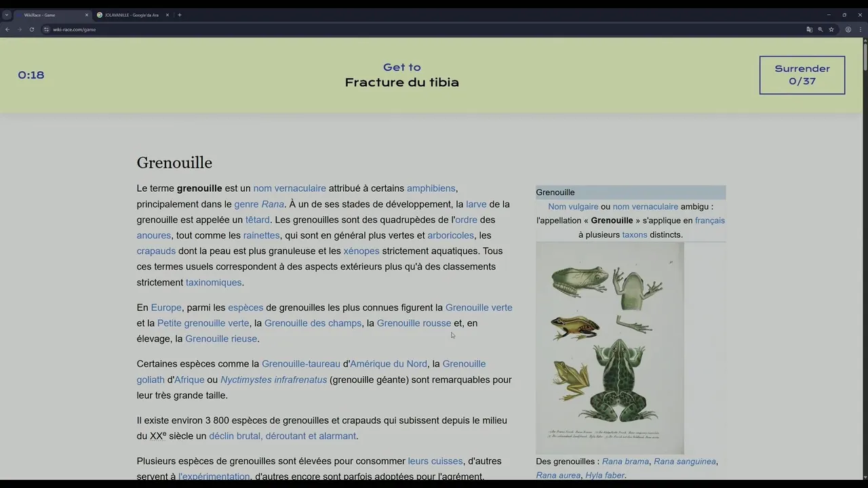Follow the 'Grenouille rieuse' link
The image size is (868, 488).
[221, 339]
